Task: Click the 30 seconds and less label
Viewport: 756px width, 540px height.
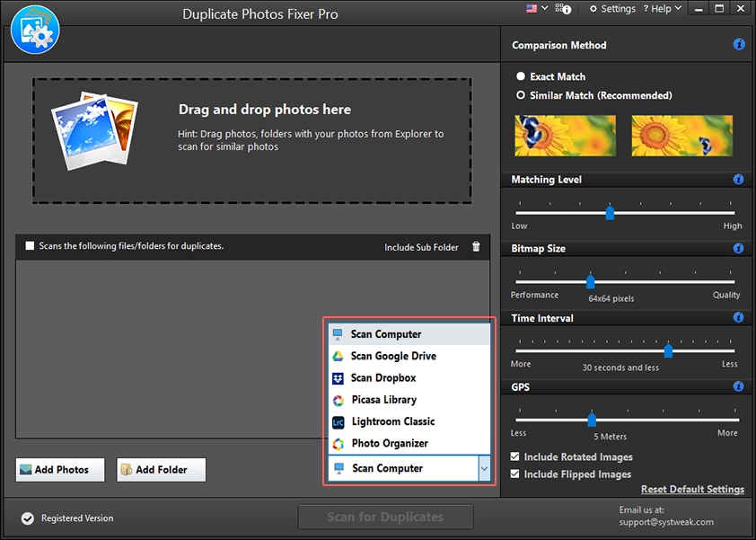Action: 620,367
